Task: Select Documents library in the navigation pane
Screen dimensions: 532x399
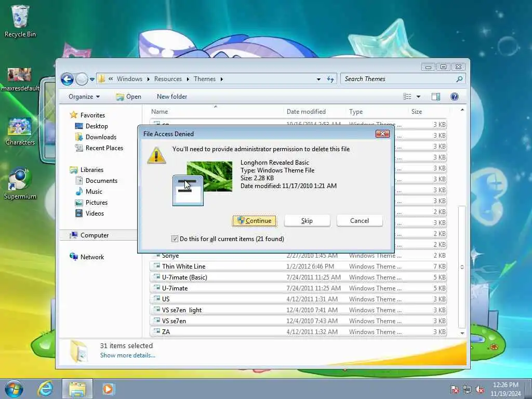Action: point(96,181)
